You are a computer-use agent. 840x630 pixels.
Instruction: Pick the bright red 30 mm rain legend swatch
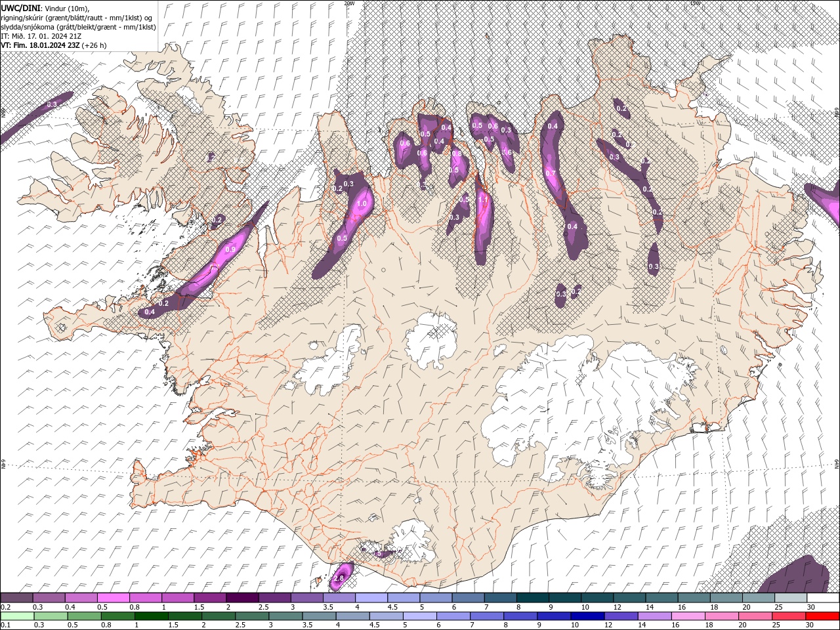[x=822, y=616]
